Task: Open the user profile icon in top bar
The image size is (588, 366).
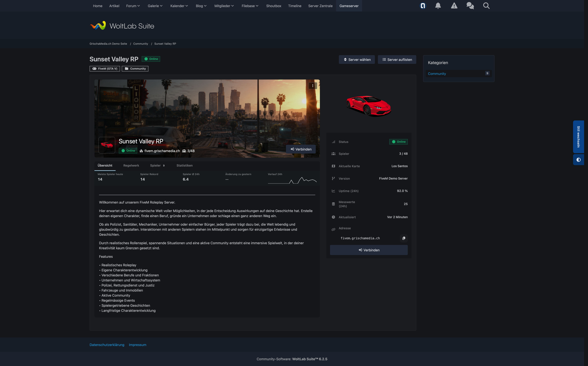Action: tap(423, 6)
